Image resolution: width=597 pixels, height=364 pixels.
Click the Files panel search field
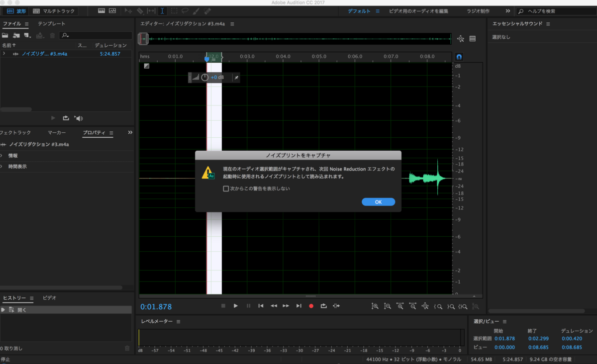pyautogui.click(x=96, y=35)
